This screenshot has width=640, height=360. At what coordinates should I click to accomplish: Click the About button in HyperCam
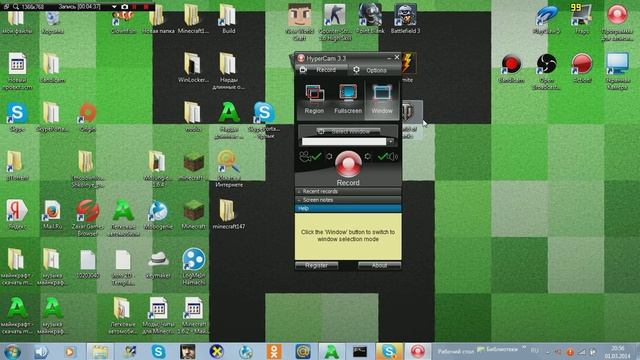point(379,266)
